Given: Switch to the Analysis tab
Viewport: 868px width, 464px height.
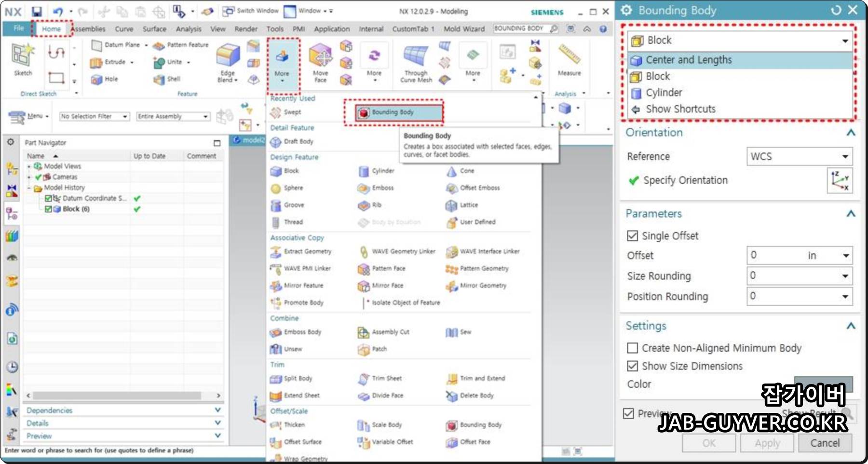Looking at the screenshot, I should coord(189,29).
